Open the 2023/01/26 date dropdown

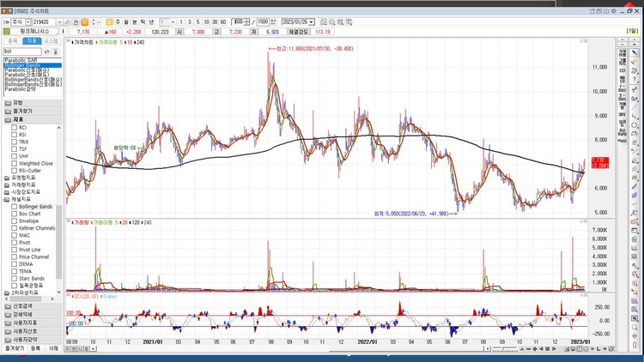(312, 21)
